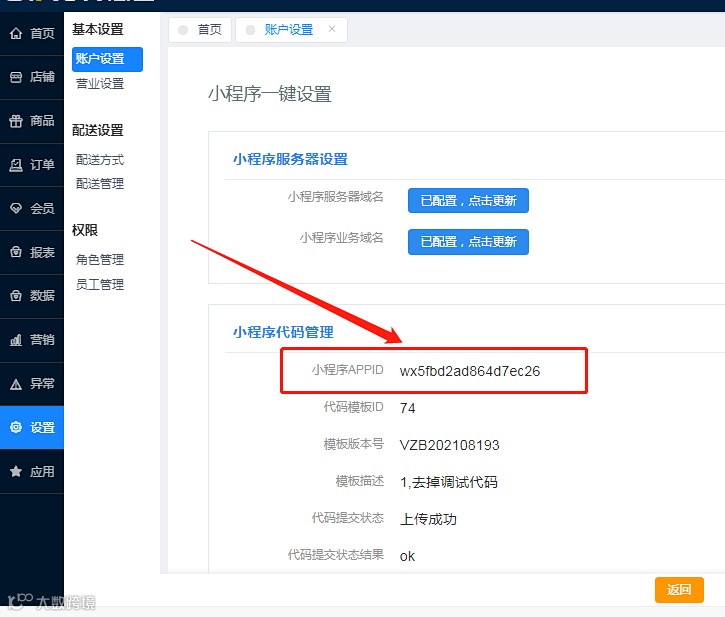
Task: Open 营销 in the sidebar
Action: pyautogui.click(x=32, y=340)
